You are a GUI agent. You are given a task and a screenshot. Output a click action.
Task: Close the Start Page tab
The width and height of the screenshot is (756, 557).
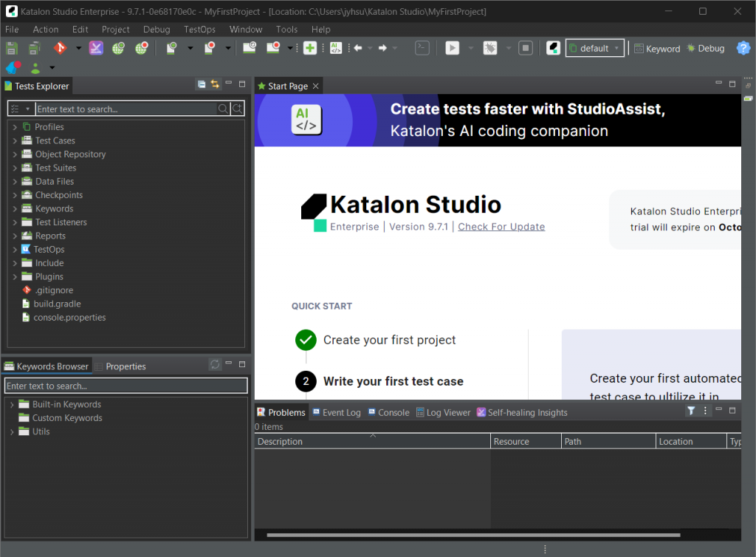point(316,86)
